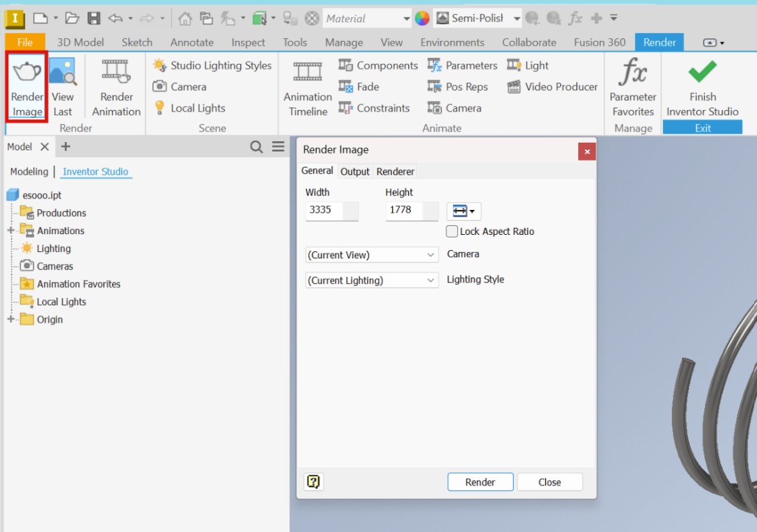
Task: Switch to the Modeling browser tab
Action: [x=29, y=171]
